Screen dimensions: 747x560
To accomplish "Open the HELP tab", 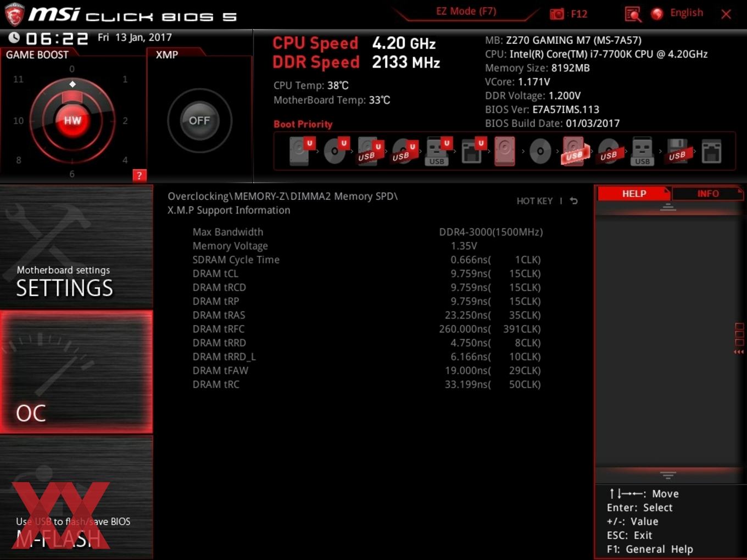I will (634, 193).
